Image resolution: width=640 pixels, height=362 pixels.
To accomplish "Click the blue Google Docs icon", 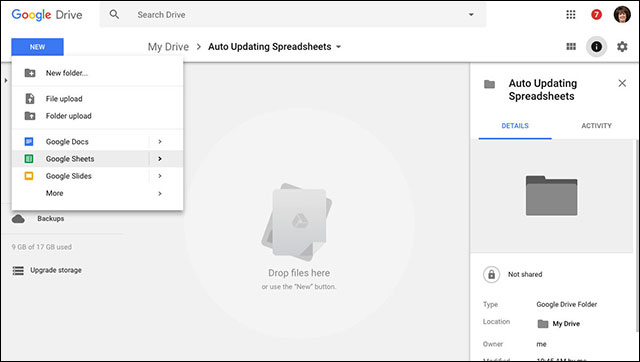I will 29,142.
